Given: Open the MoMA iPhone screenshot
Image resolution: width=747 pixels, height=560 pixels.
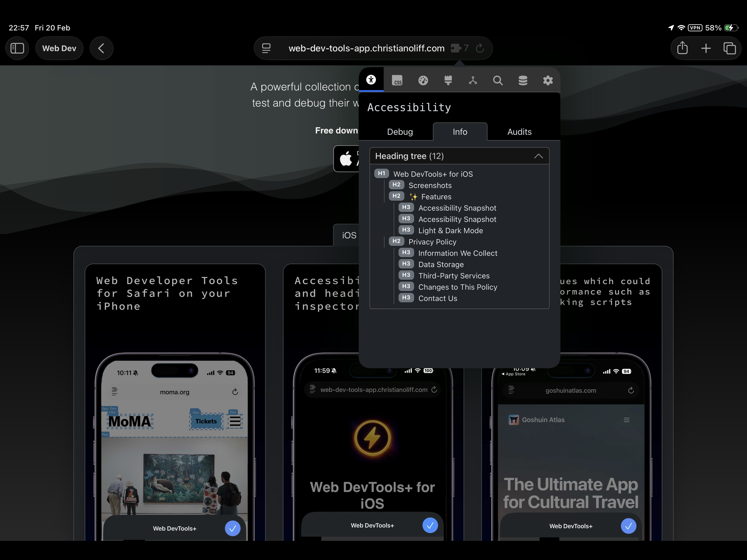Looking at the screenshot, I should 175,447.
